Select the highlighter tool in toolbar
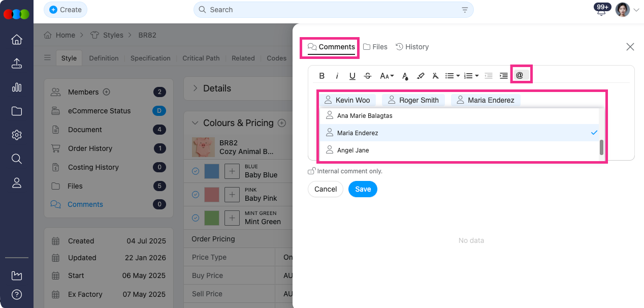The width and height of the screenshot is (644, 308). [420, 76]
